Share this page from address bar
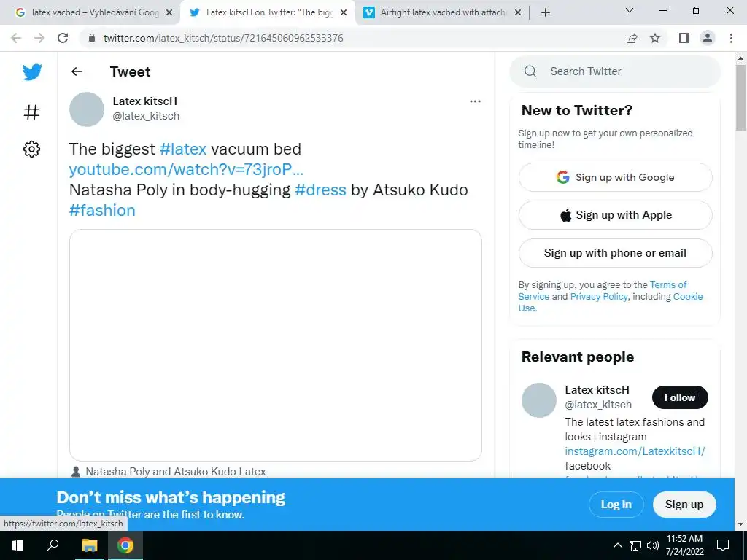Screen dimensions: 747x560 coord(632,38)
